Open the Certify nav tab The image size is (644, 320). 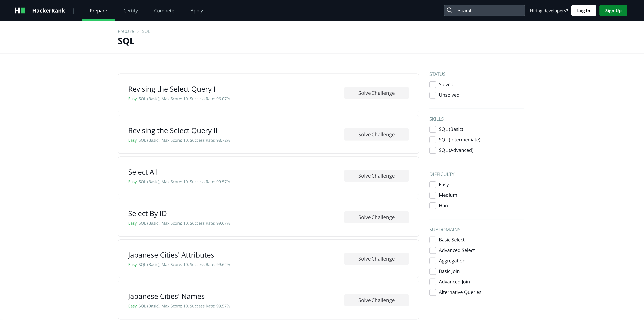[x=130, y=10]
